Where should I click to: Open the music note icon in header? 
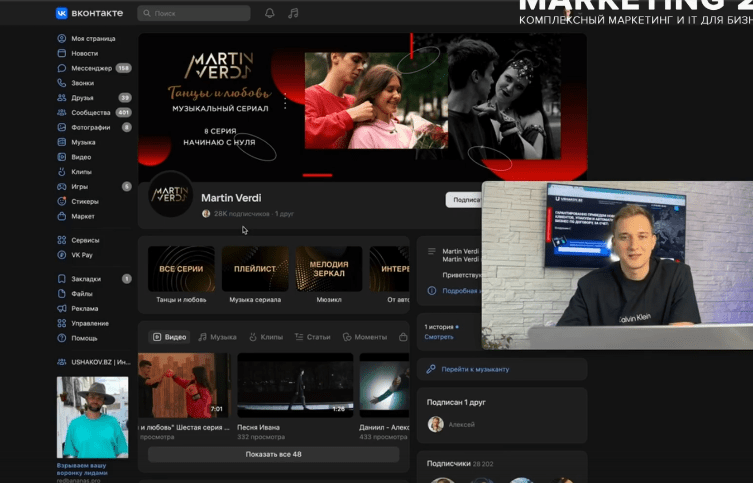293,13
